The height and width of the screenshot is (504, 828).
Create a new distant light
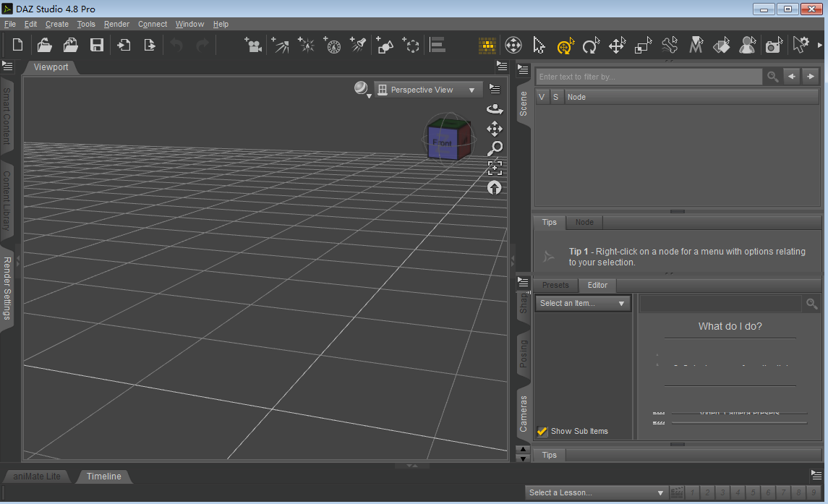point(280,45)
